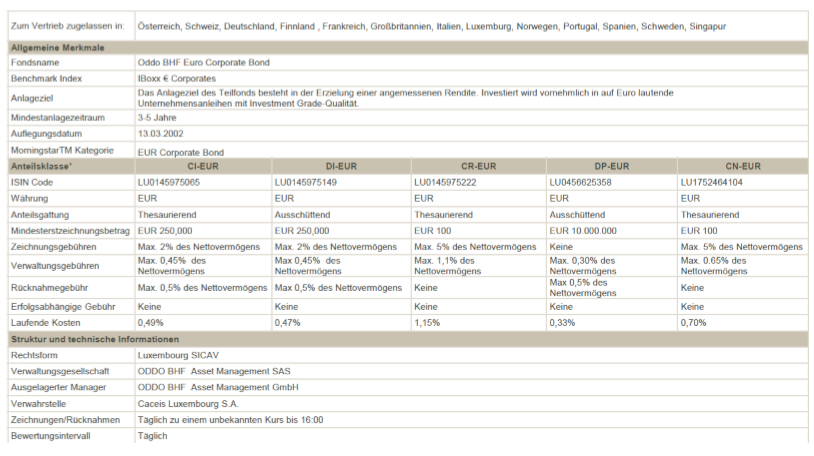Click the 'Verwaltungsgesellschaft' row label
This screenshot has width=814, height=456.
pos(60,371)
